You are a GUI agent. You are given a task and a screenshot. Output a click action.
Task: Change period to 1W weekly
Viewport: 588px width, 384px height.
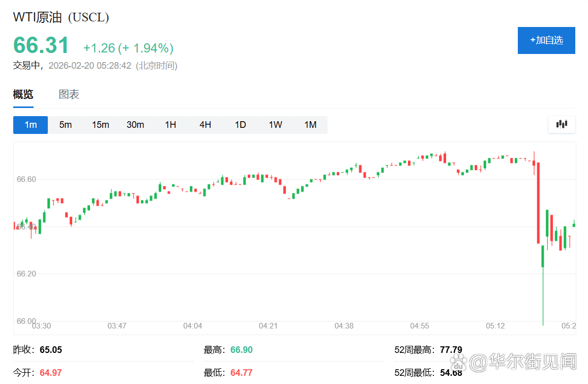pyautogui.click(x=275, y=125)
